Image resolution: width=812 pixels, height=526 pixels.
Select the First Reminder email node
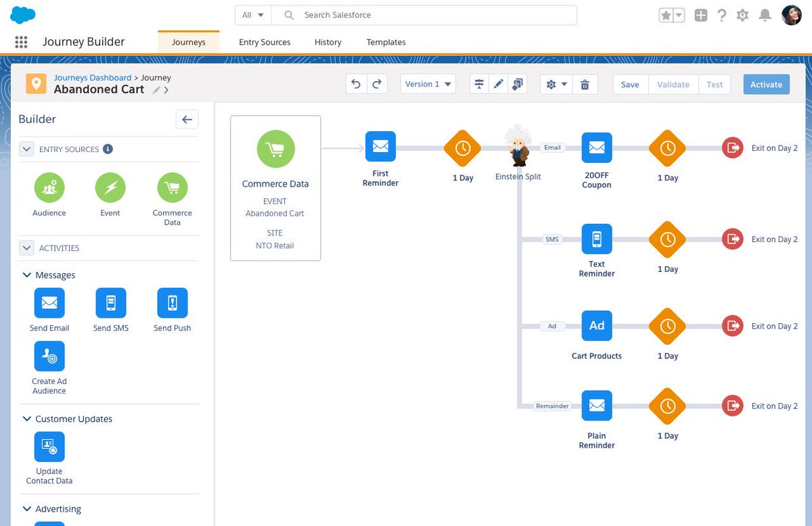[x=380, y=147]
